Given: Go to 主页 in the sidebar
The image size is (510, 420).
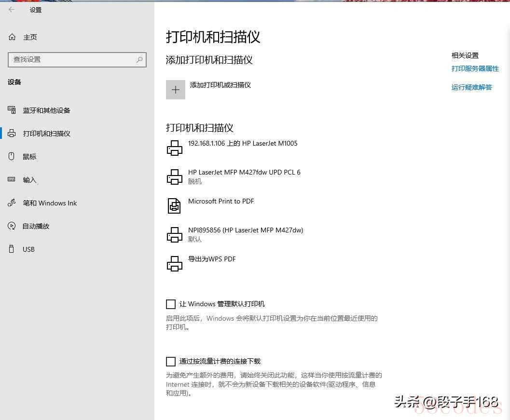Looking at the screenshot, I should 30,38.
